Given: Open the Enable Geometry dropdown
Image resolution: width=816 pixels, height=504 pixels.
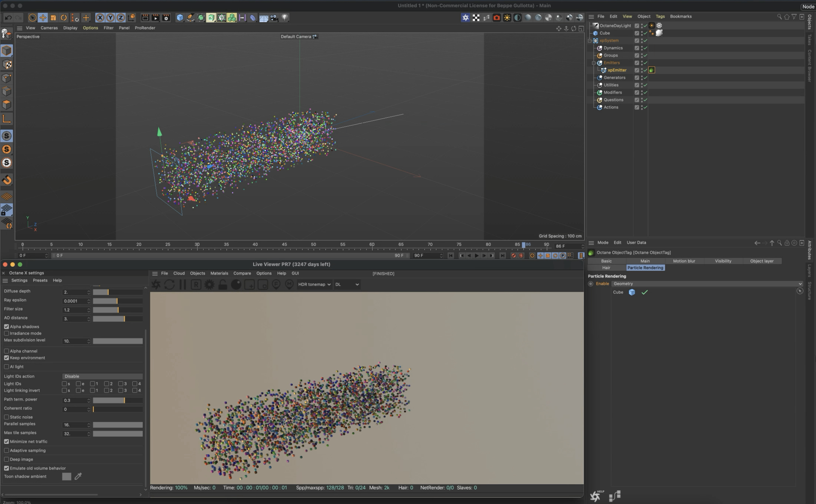Looking at the screenshot, I should pyautogui.click(x=707, y=284).
